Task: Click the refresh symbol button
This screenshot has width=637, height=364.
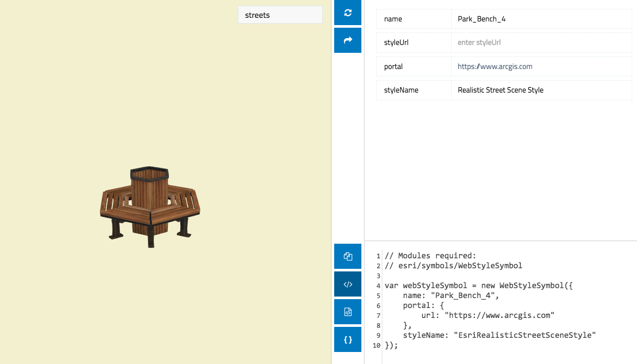Action: 348,13
